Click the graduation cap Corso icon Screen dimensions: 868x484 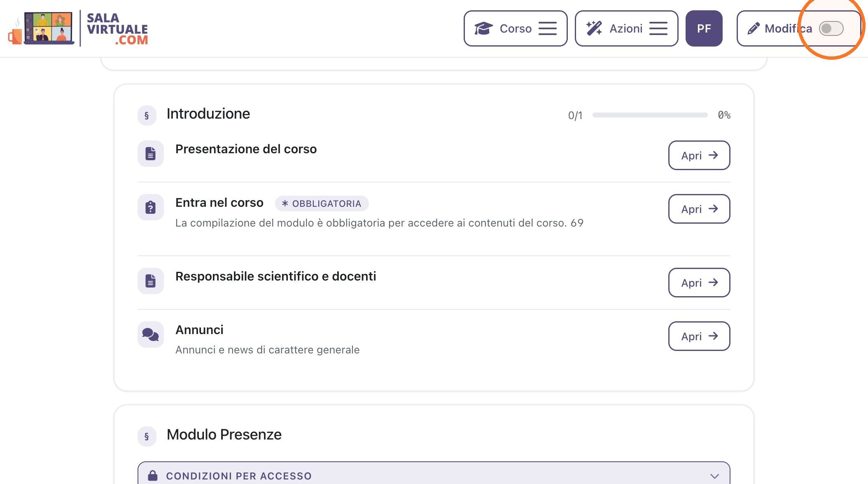(483, 28)
